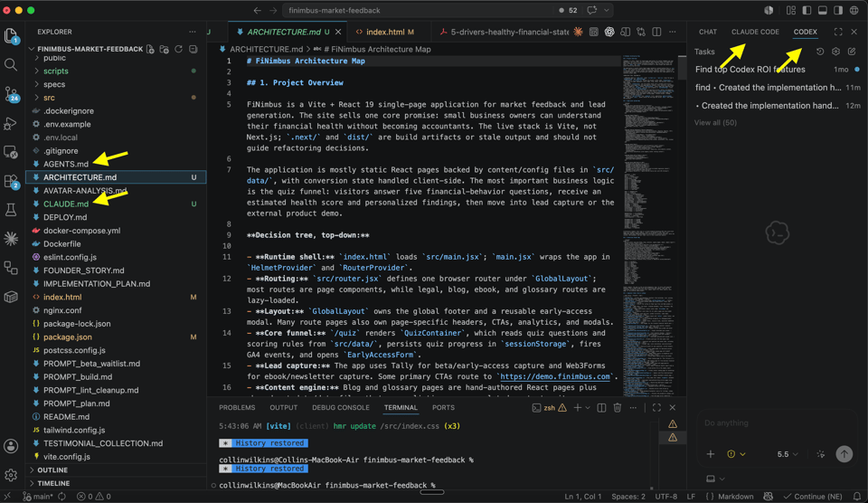868x503 pixels.
Task: Maximize the terminal panel size
Action: [656, 408]
